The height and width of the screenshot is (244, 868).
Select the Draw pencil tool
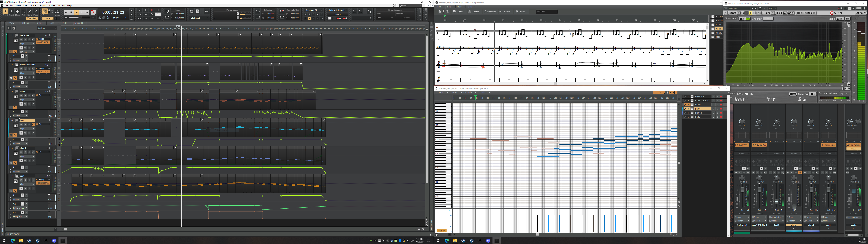click(30, 12)
